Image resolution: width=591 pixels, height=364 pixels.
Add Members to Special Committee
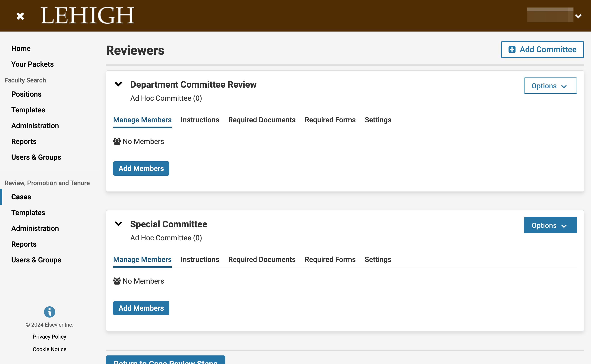[141, 308]
